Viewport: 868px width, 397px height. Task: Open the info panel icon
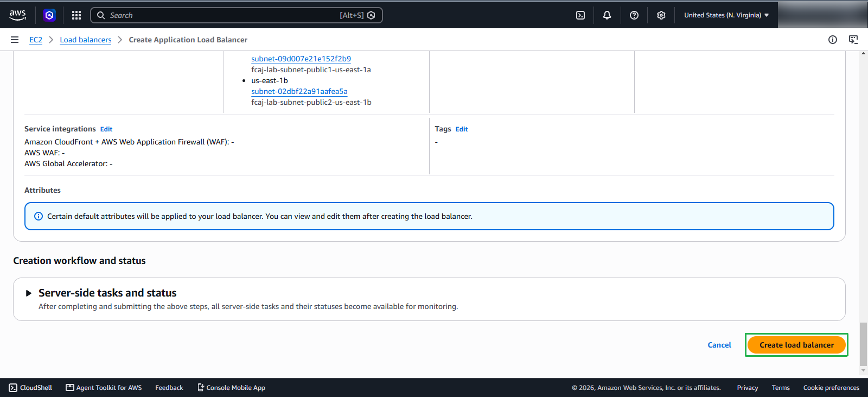click(x=833, y=40)
